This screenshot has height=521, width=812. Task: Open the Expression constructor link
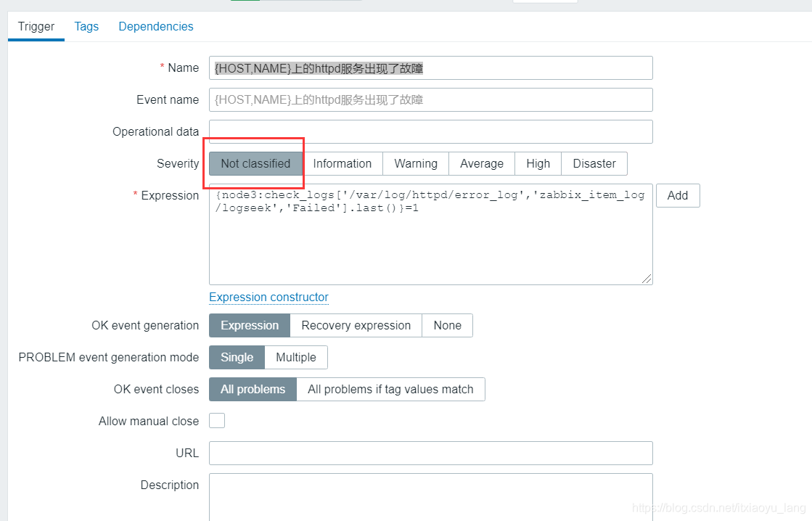click(x=268, y=298)
